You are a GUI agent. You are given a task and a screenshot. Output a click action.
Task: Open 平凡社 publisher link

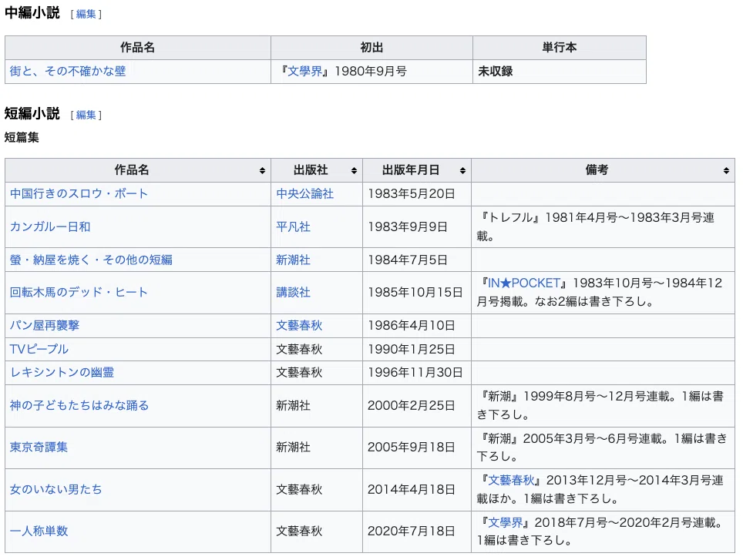point(294,227)
